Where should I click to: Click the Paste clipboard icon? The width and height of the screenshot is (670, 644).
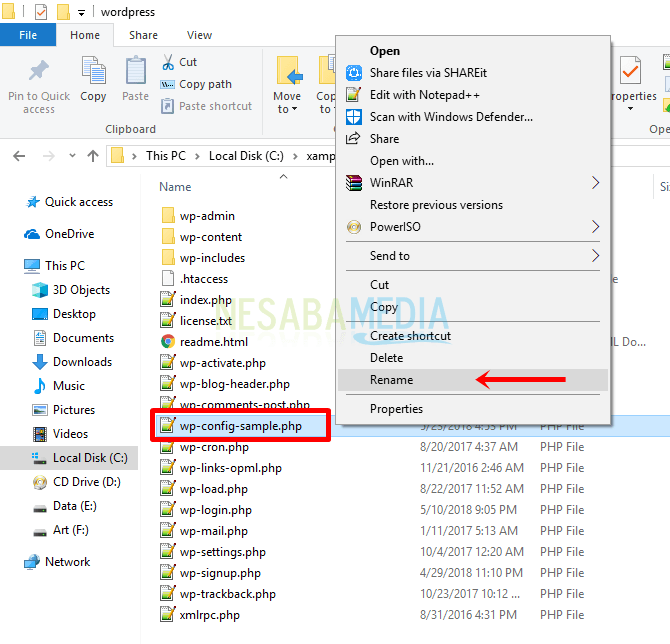[x=135, y=73]
